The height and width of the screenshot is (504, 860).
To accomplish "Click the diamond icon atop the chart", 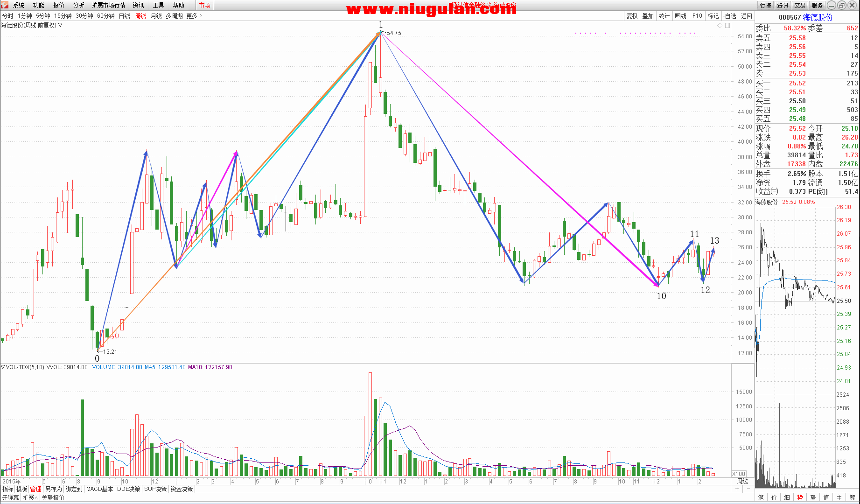I will click(720, 26).
